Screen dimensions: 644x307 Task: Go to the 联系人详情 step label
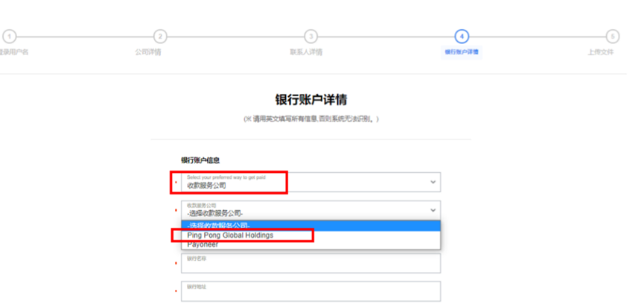[x=305, y=52]
